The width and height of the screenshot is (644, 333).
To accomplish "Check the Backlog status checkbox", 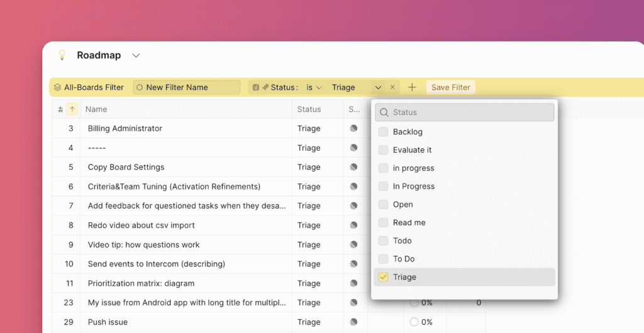I will [383, 132].
